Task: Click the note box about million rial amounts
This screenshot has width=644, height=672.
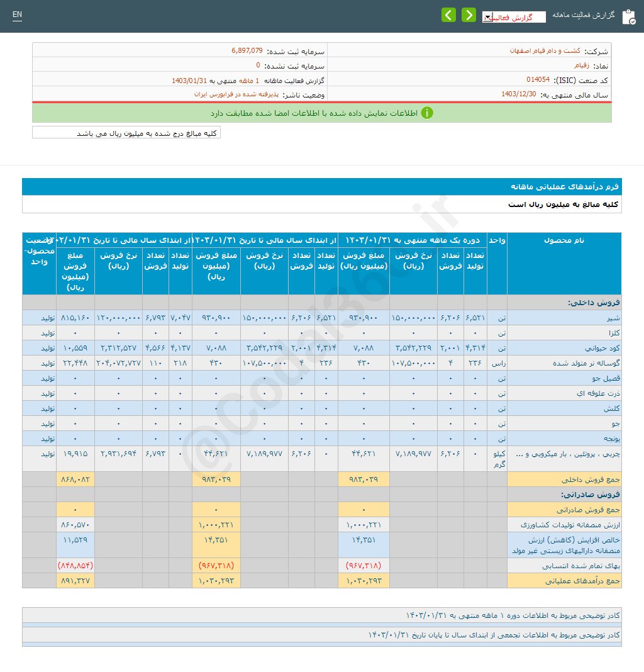Action: point(126,133)
